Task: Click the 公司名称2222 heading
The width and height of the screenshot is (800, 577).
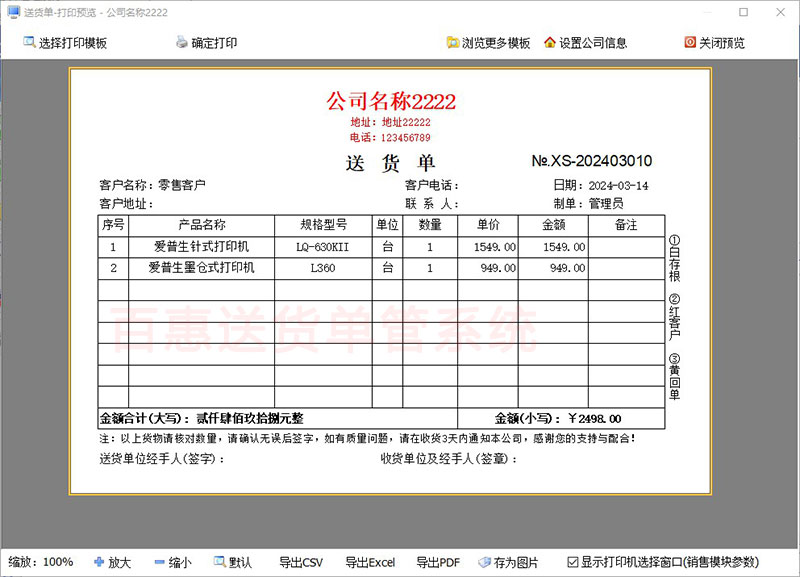Action: click(x=391, y=101)
